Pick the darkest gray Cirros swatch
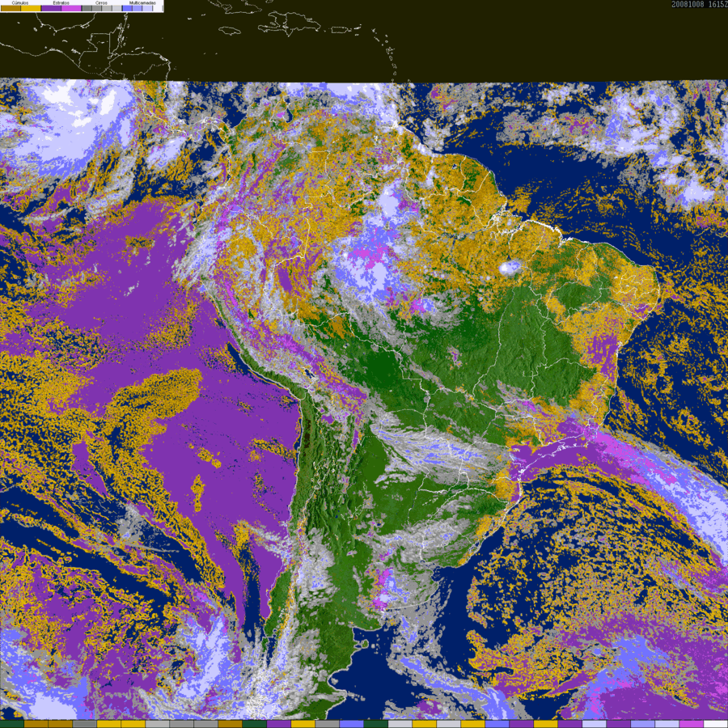 click(x=87, y=8)
